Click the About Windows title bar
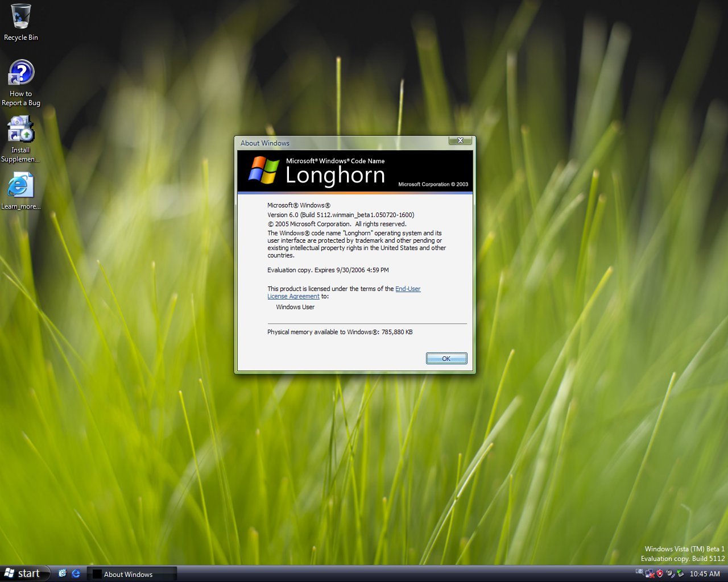Screen dimensions: 728x582 [341, 143]
